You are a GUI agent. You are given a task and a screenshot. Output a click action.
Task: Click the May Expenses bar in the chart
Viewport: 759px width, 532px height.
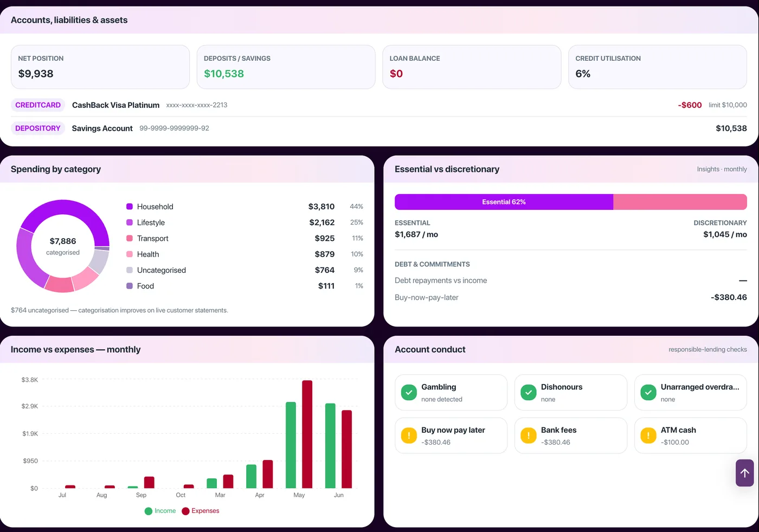pos(307,434)
